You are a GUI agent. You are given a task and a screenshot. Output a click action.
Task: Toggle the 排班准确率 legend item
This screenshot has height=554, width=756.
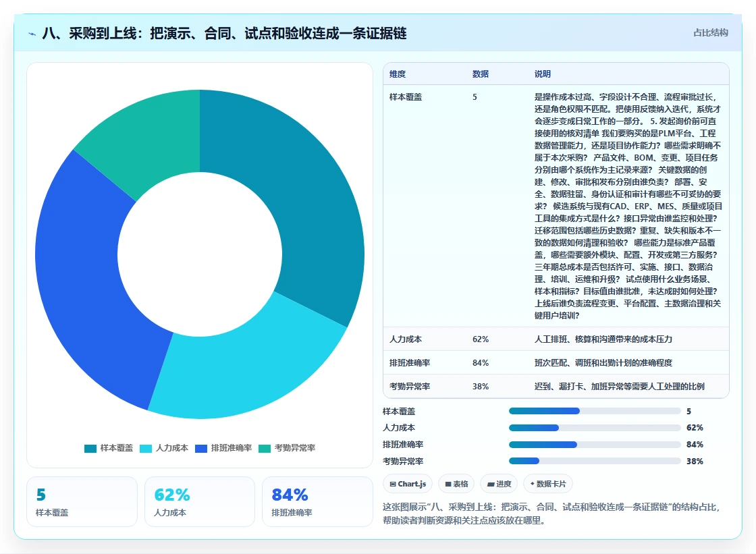(x=223, y=448)
